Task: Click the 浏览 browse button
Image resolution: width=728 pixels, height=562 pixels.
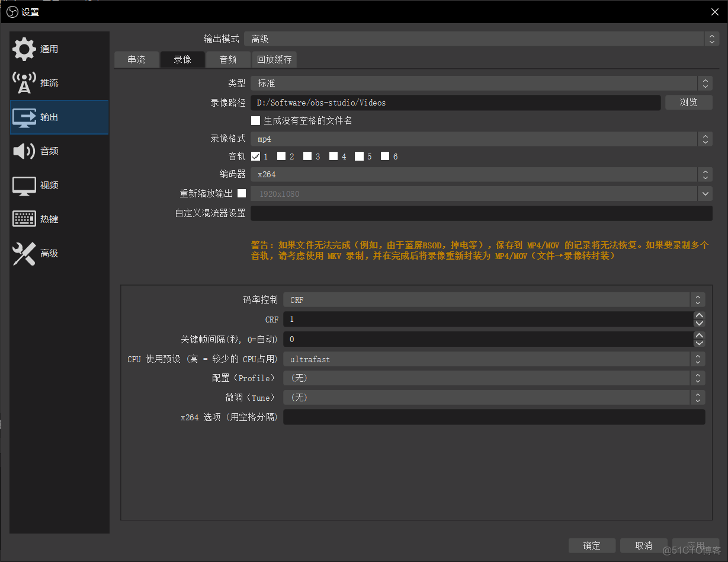Action: [x=689, y=102]
